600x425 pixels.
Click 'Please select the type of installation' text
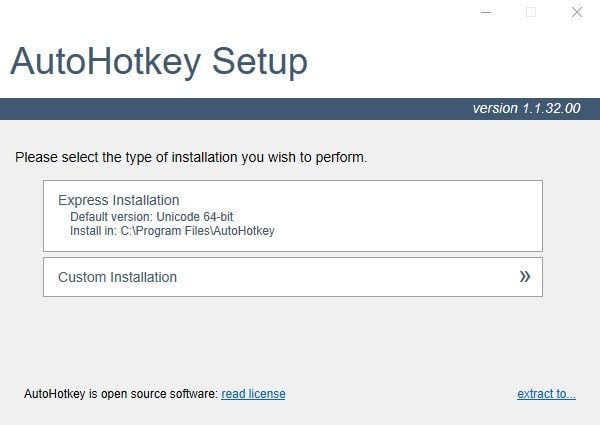pos(191,157)
